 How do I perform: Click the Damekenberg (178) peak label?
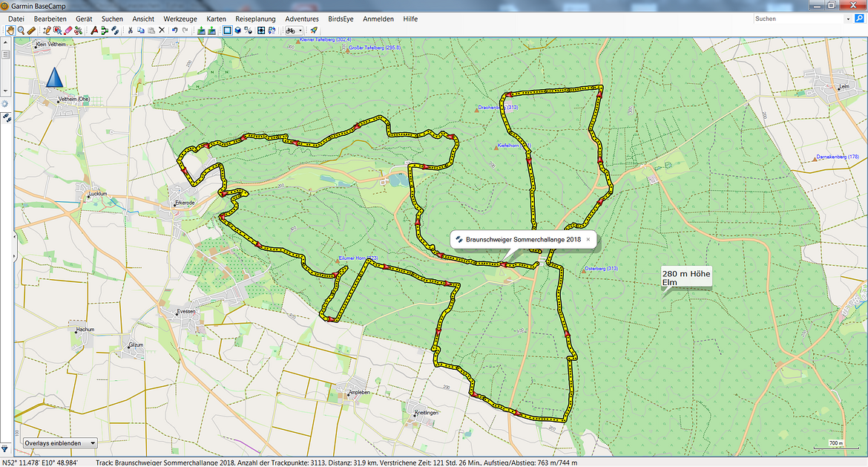coord(838,157)
